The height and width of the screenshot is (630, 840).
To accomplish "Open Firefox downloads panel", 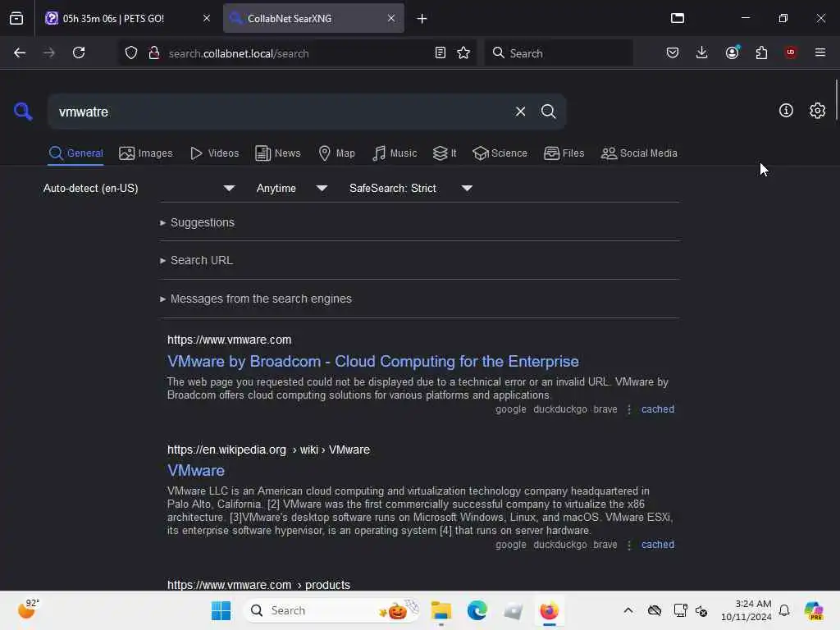I will click(x=701, y=53).
